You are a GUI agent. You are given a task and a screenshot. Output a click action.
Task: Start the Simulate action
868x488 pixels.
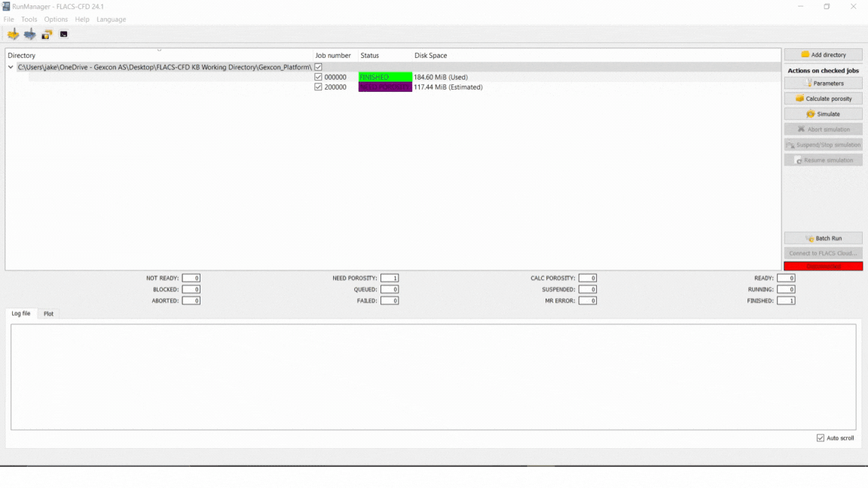tap(823, 114)
